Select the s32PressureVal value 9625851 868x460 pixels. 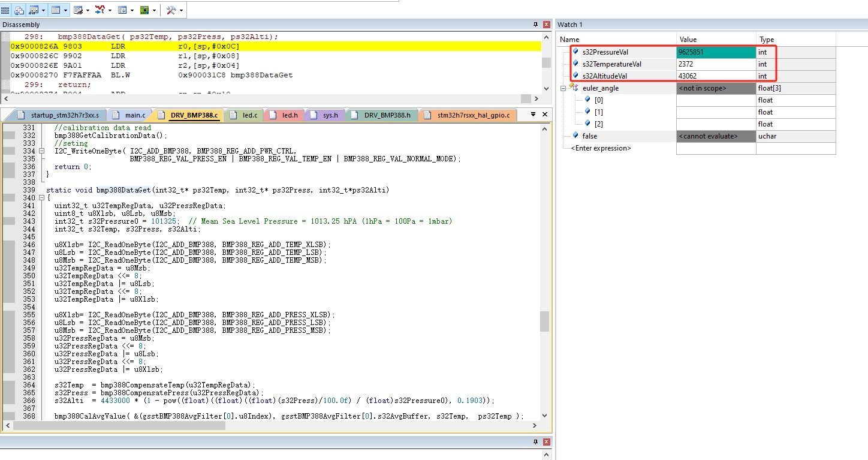(716, 52)
